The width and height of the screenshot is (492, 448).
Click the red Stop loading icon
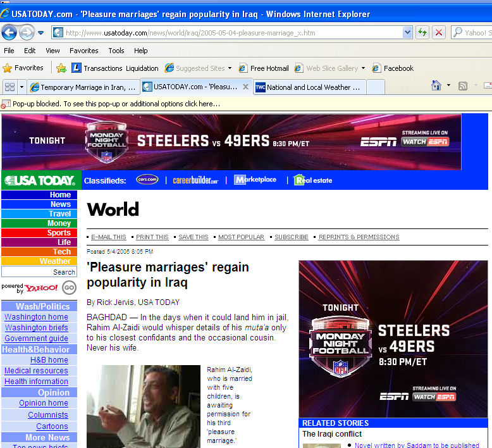tap(439, 32)
